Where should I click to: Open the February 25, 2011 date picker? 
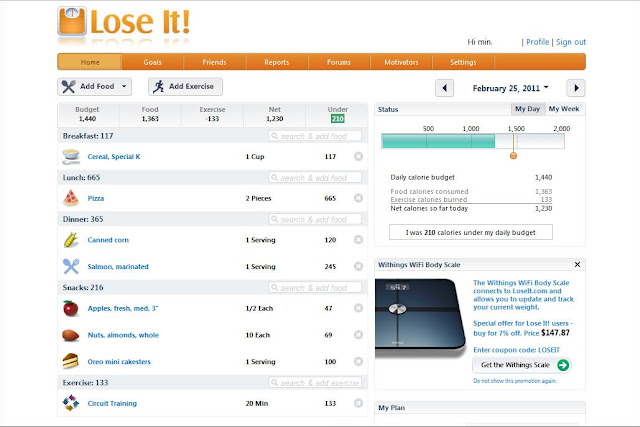[x=510, y=88]
